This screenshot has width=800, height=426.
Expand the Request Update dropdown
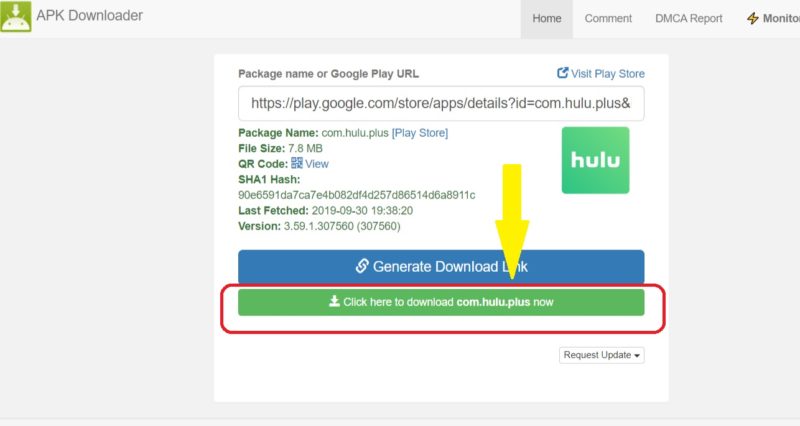click(601, 355)
